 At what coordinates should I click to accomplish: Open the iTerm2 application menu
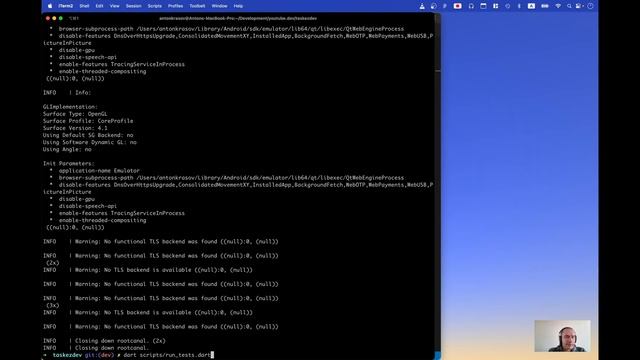pyautogui.click(x=65, y=6)
